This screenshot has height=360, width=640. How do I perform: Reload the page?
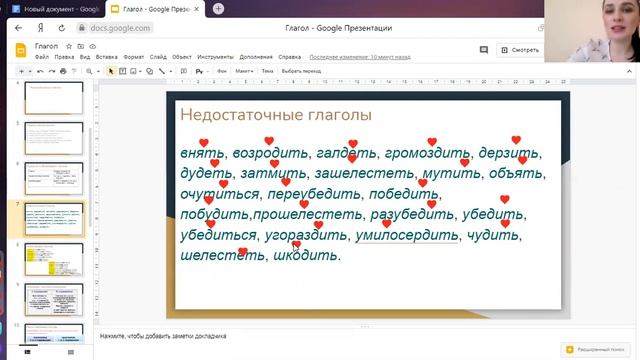(62, 28)
